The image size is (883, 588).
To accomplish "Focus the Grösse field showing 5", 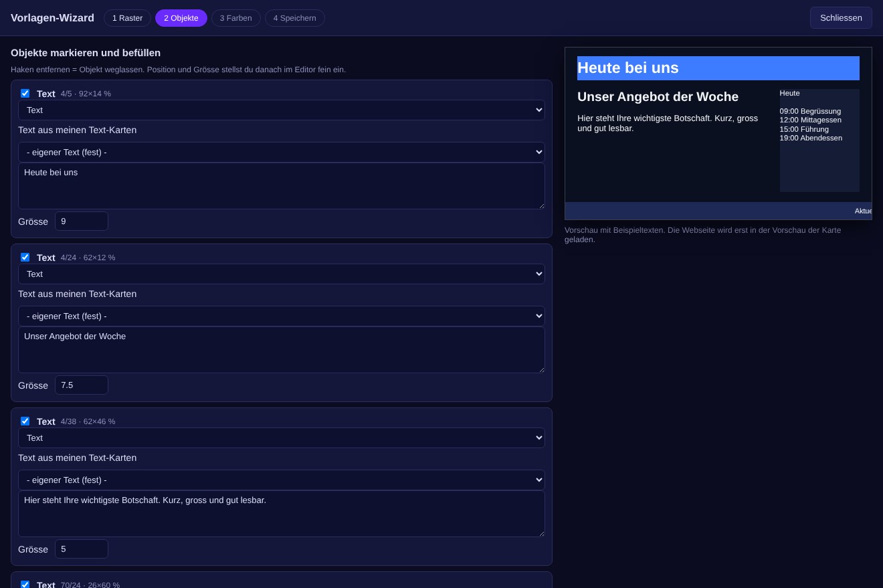I will click(x=82, y=549).
